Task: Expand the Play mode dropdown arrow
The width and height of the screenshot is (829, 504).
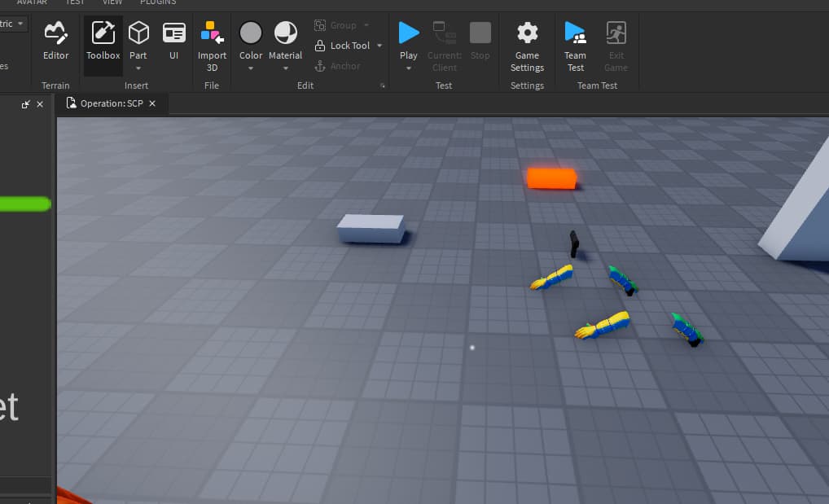Action: 409,68
